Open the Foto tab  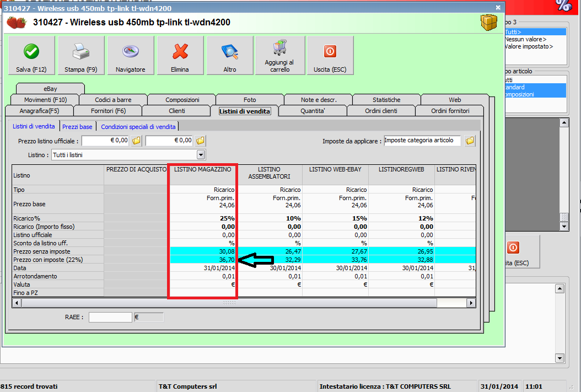[x=250, y=100]
